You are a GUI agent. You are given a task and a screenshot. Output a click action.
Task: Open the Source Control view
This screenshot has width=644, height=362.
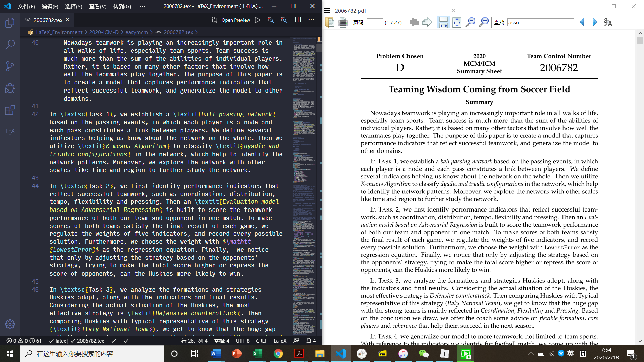(x=10, y=66)
